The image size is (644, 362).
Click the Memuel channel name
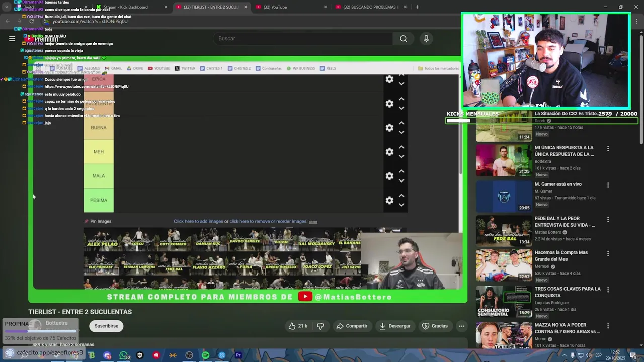[x=542, y=266]
